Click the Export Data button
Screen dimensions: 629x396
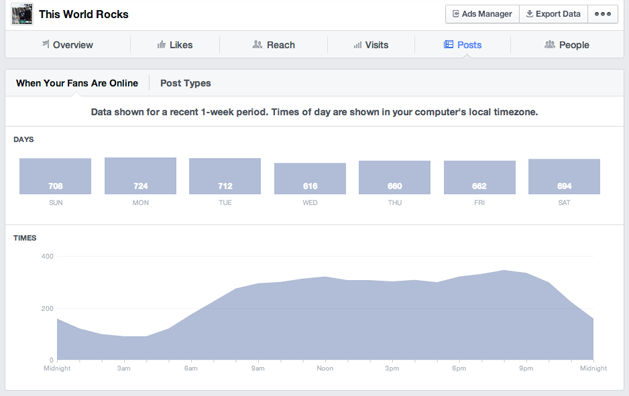click(x=553, y=14)
